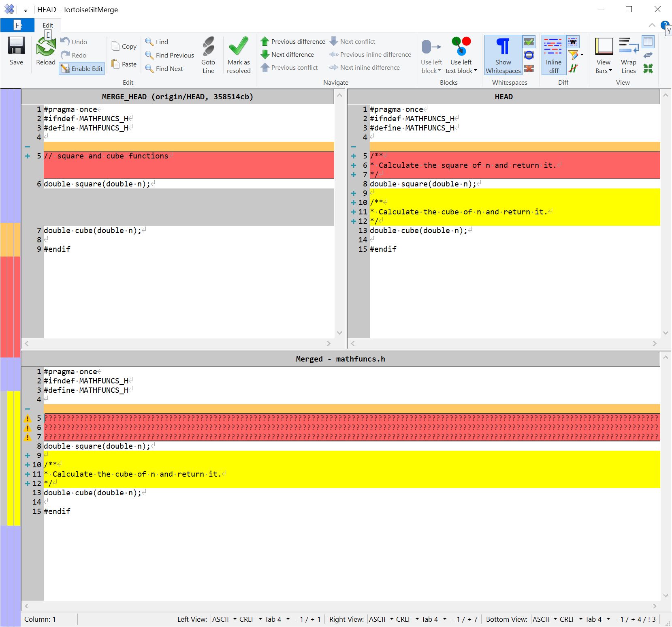Toggle ignore comments slashes icon
Screen dimensions: 672x627
pos(573,68)
